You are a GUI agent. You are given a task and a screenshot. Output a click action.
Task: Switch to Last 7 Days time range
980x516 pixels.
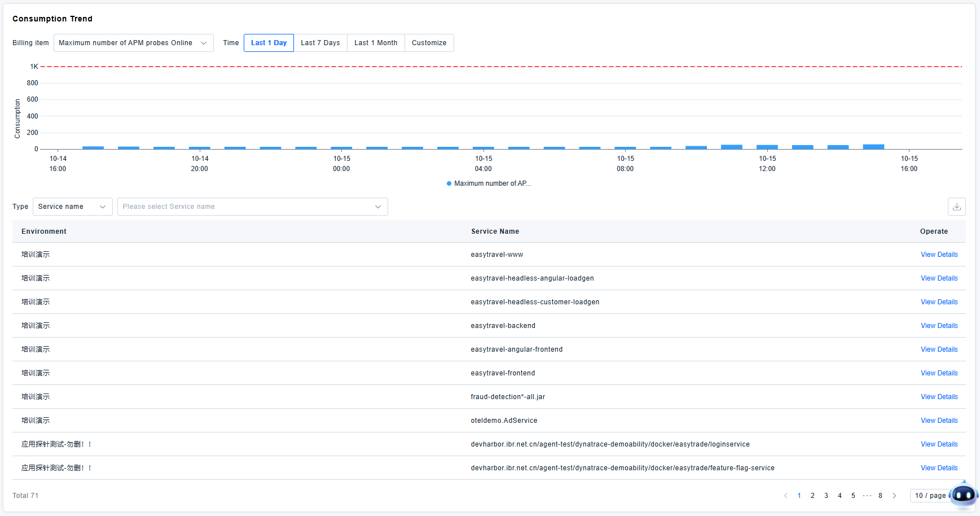[x=320, y=43]
